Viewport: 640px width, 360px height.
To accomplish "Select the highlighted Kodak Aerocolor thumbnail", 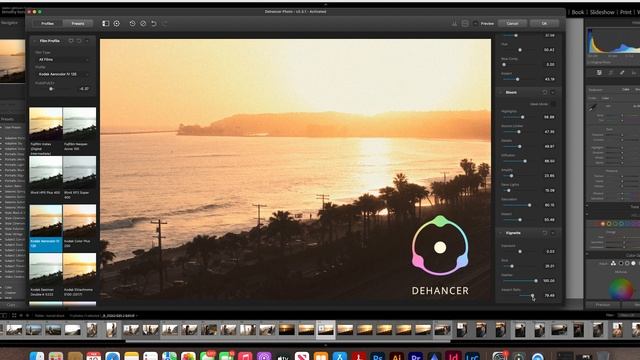I will (x=46, y=221).
